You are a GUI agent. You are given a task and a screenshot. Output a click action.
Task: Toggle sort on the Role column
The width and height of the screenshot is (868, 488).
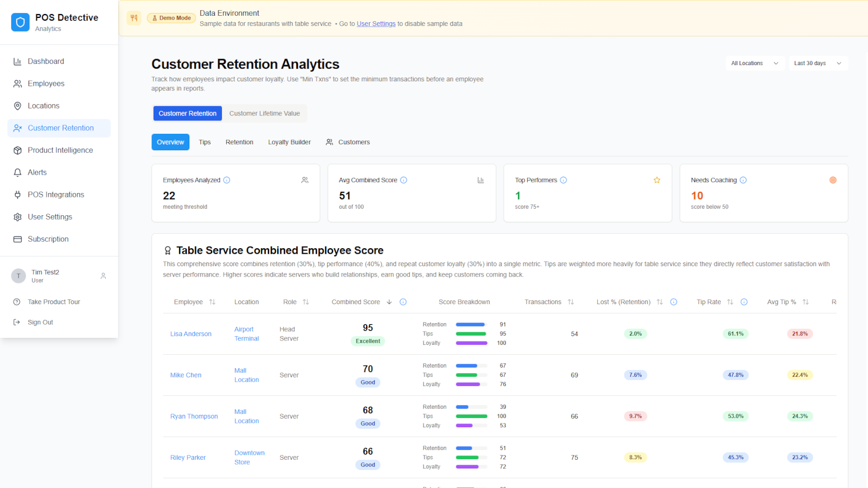tap(306, 302)
